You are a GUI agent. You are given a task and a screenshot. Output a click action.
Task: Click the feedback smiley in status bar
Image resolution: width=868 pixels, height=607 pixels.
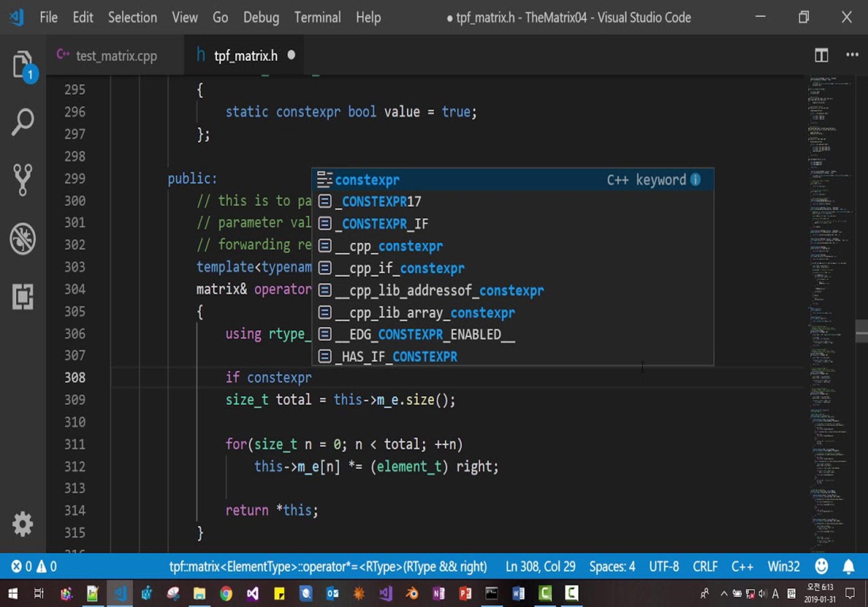[x=821, y=566]
